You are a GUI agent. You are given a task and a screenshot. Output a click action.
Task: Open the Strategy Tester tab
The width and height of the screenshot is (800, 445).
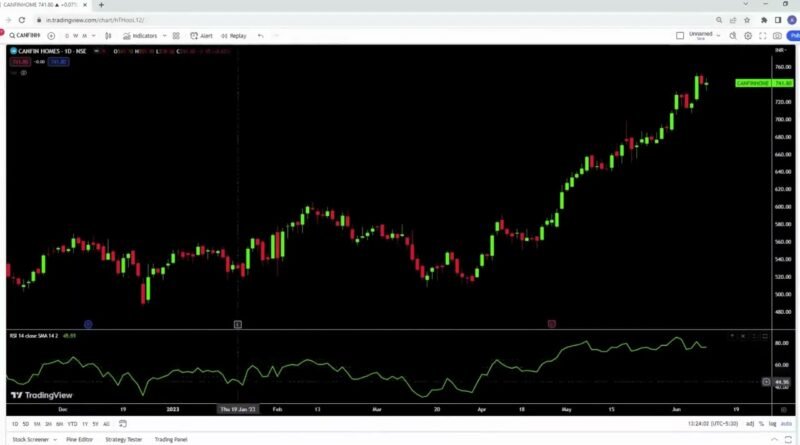click(123, 439)
